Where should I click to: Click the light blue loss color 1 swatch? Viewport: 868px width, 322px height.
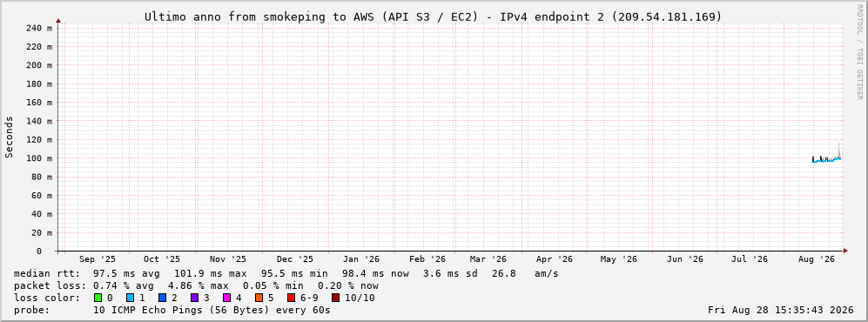coord(130,298)
